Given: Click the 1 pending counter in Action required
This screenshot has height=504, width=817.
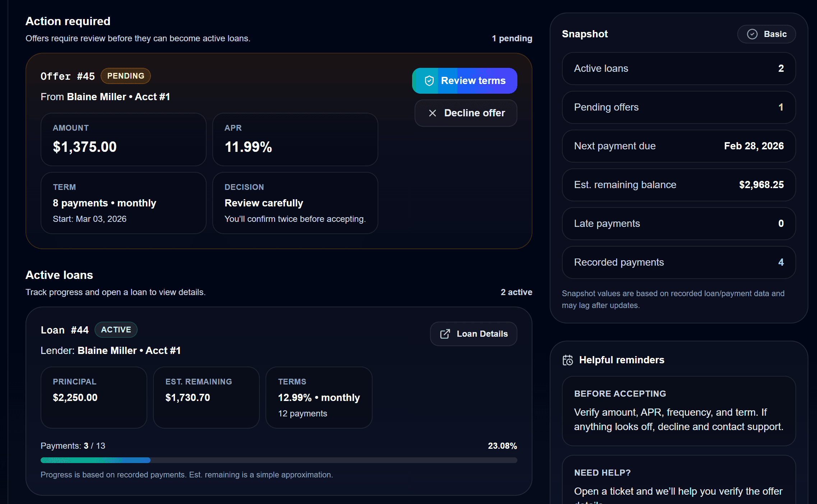Looking at the screenshot, I should pos(512,38).
